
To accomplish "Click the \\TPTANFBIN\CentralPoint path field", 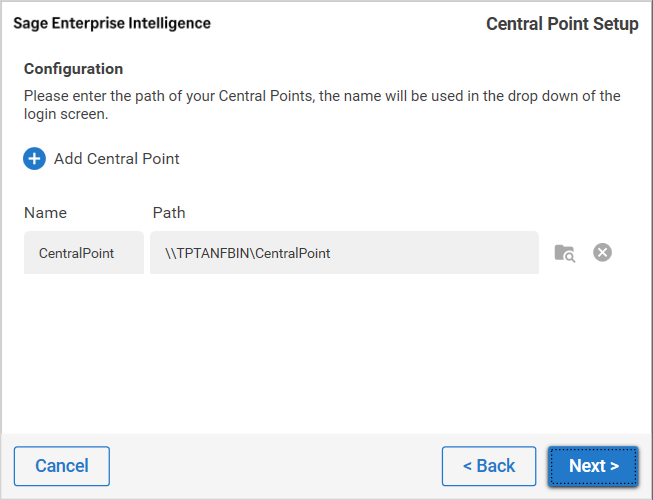I will 344,253.
